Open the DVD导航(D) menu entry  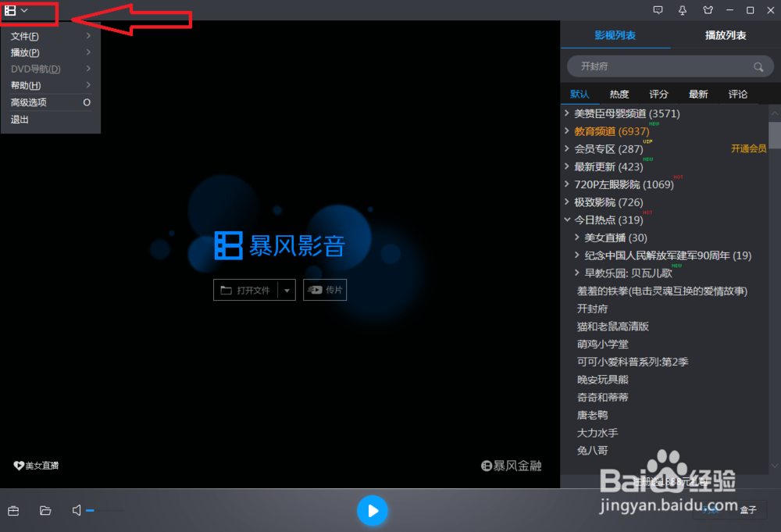[x=51, y=69]
